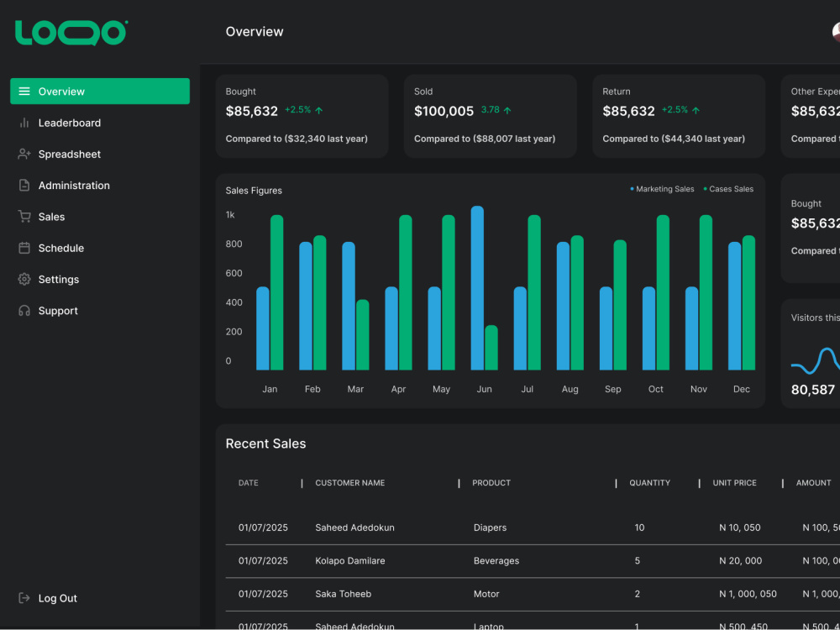The image size is (840, 630).
Task: Click the Beverages product cell
Action: (x=496, y=561)
